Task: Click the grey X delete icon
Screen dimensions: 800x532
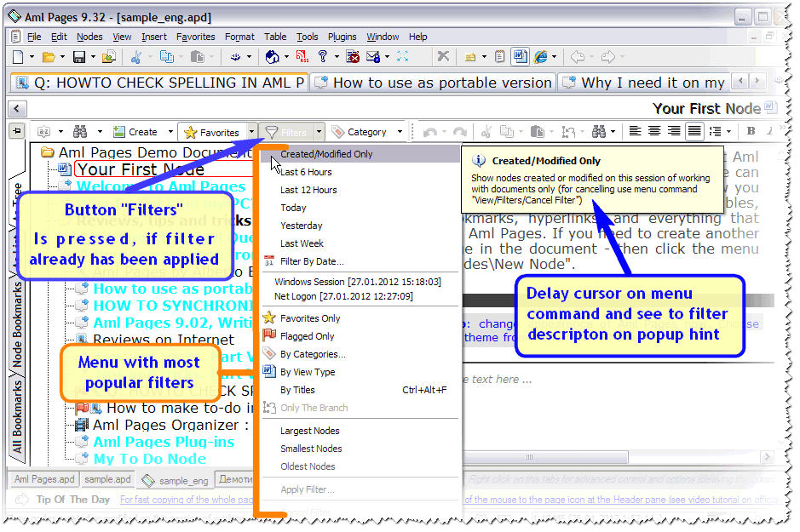Action: click(443, 56)
